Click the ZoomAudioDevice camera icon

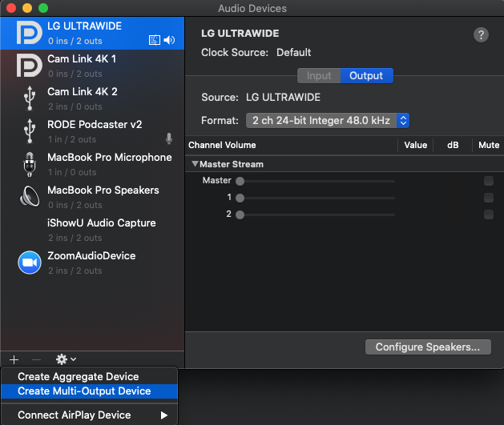click(30, 263)
